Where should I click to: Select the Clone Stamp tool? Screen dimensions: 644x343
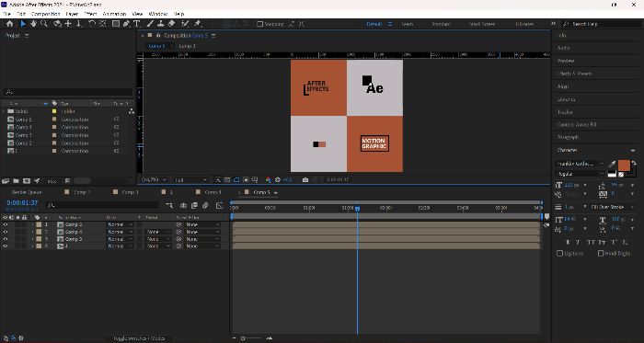(161, 24)
